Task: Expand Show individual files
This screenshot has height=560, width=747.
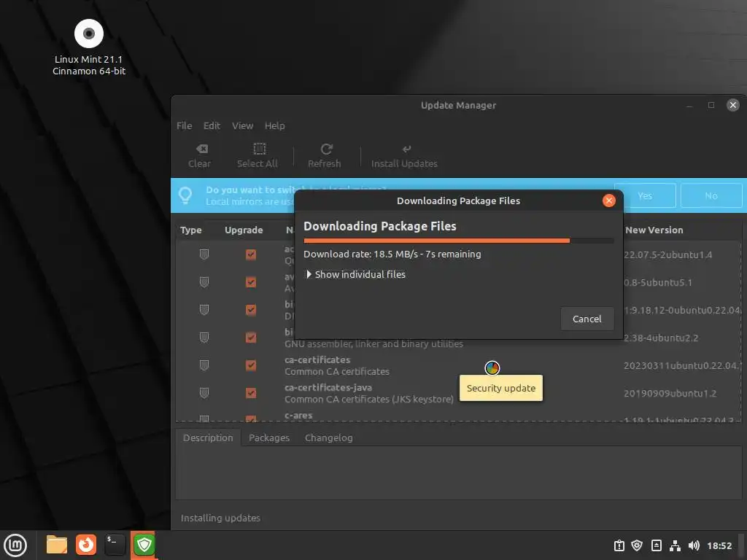Action: coord(355,274)
